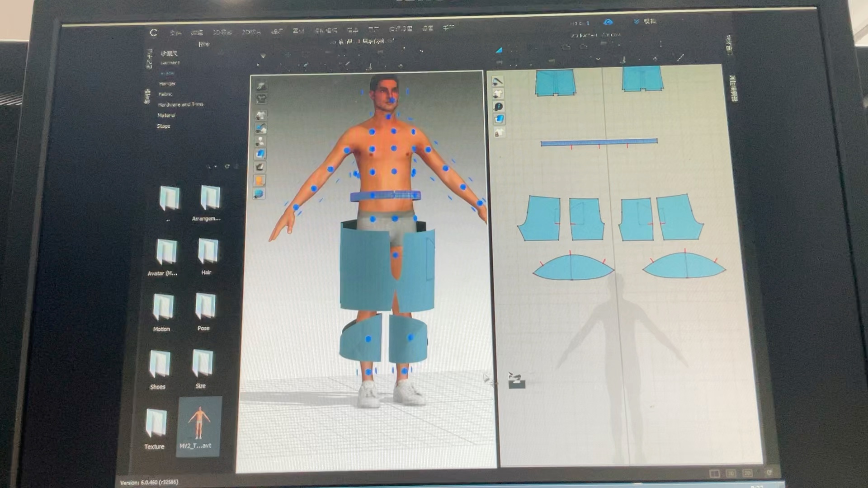Click the blue triangle tool above 2D window

499,50
